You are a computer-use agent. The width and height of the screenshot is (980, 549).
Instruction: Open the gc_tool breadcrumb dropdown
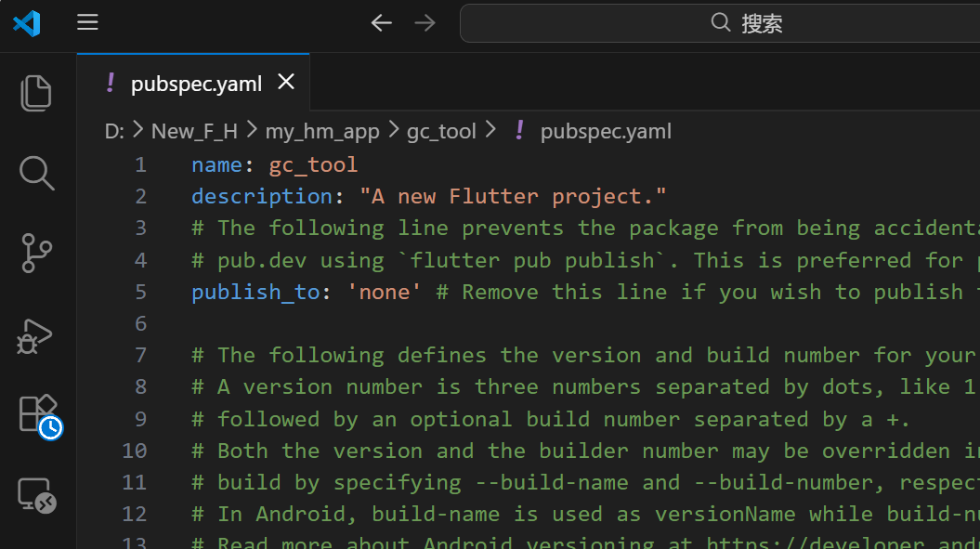pos(441,130)
